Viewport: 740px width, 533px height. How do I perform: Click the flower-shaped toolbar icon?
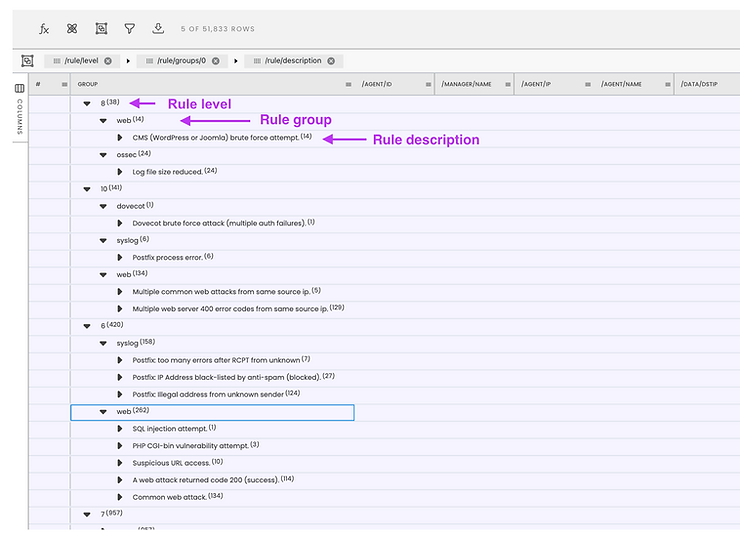point(72,29)
